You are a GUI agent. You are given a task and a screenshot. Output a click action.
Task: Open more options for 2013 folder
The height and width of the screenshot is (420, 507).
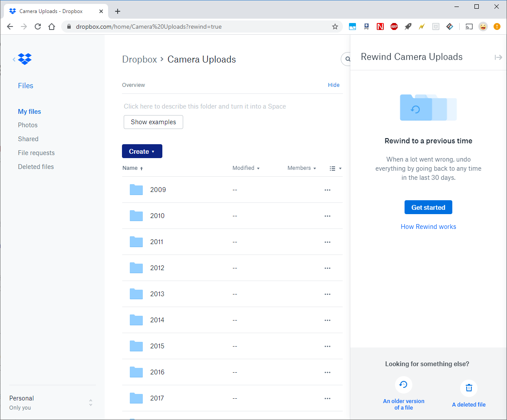327,294
